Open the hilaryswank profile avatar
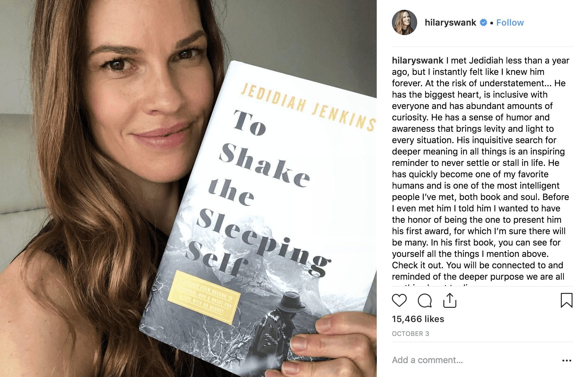The image size is (588, 377). click(405, 22)
